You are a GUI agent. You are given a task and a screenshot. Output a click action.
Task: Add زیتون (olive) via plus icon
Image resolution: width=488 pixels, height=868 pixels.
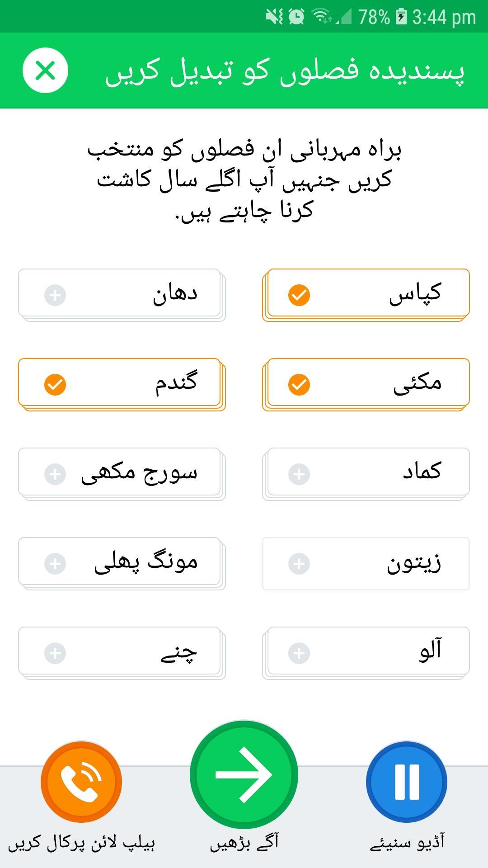coord(299,564)
